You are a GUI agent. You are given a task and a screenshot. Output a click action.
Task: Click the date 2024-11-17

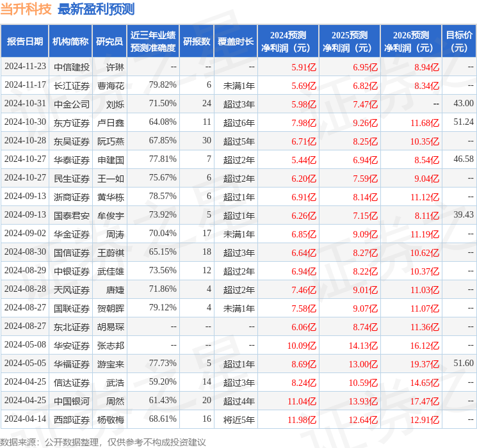tap(25, 84)
